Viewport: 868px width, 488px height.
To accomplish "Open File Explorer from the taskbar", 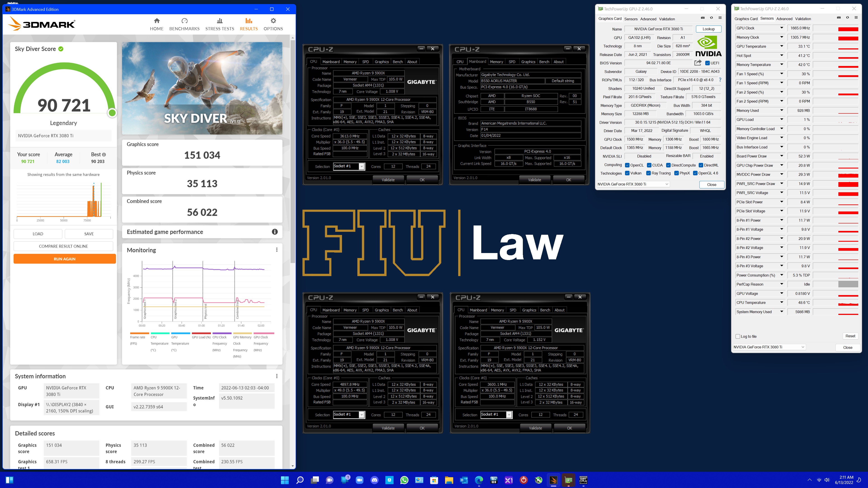I will (449, 480).
